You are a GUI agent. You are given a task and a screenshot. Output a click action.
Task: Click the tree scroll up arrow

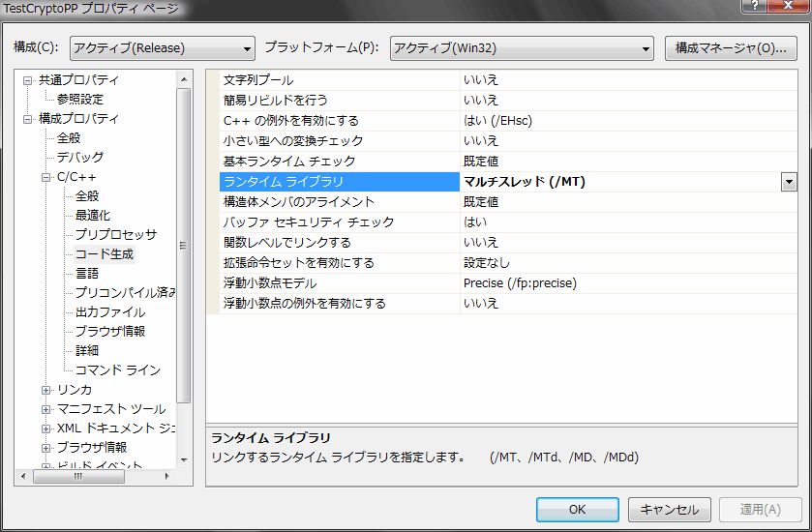pyautogui.click(x=184, y=79)
